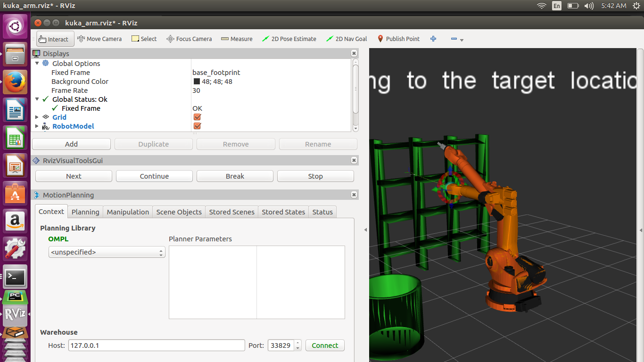This screenshot has width=644, height=362.
Task: Open Ubuntu Software Center from the dock
Action: tap(16, 193)
